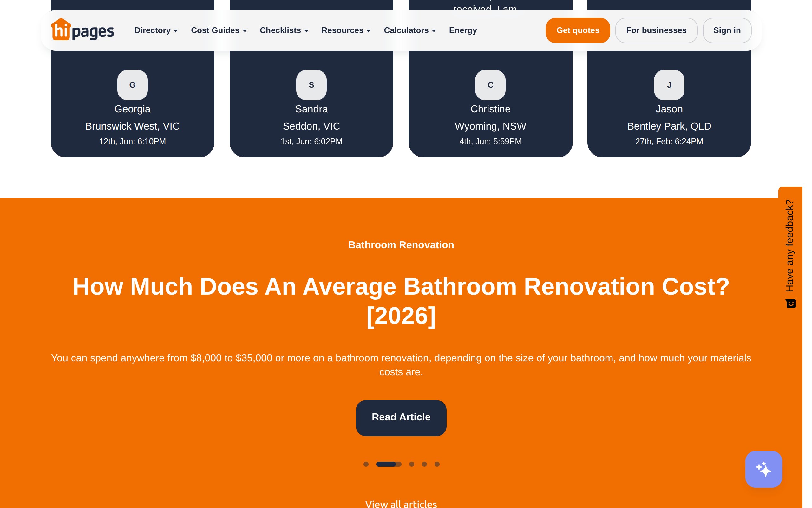The image size is (812, 508).
Task: Click the 12th, Jun: 6:10PM timestamp
Action: [133, 142]
